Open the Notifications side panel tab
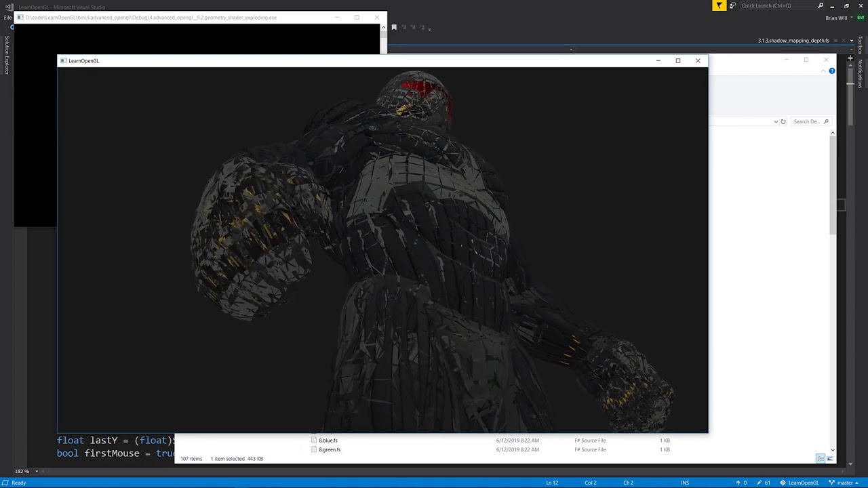The image size is (868, 488). point(860,73)
